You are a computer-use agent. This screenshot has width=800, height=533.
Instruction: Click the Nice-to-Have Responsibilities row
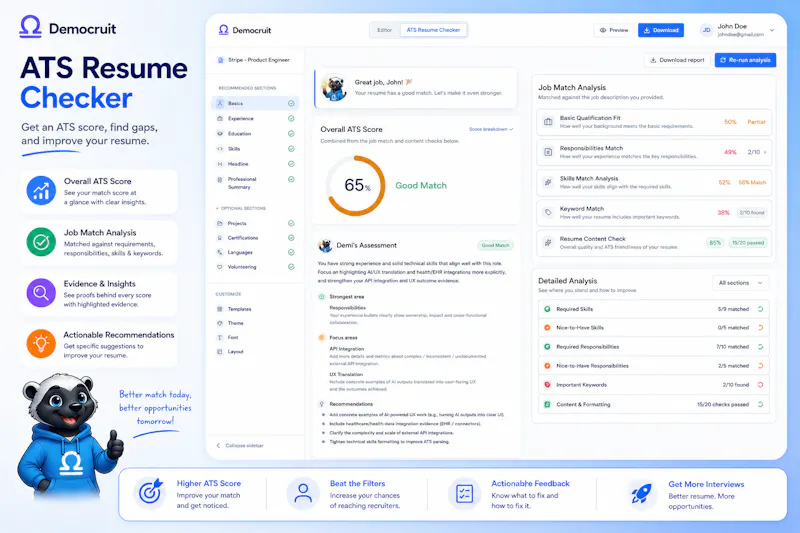654,366
